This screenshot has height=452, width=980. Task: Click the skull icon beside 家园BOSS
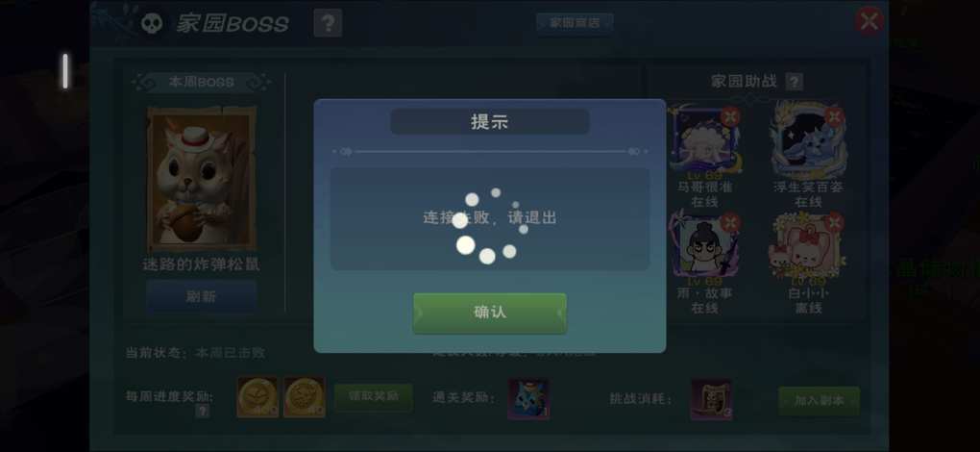[151, 24]
